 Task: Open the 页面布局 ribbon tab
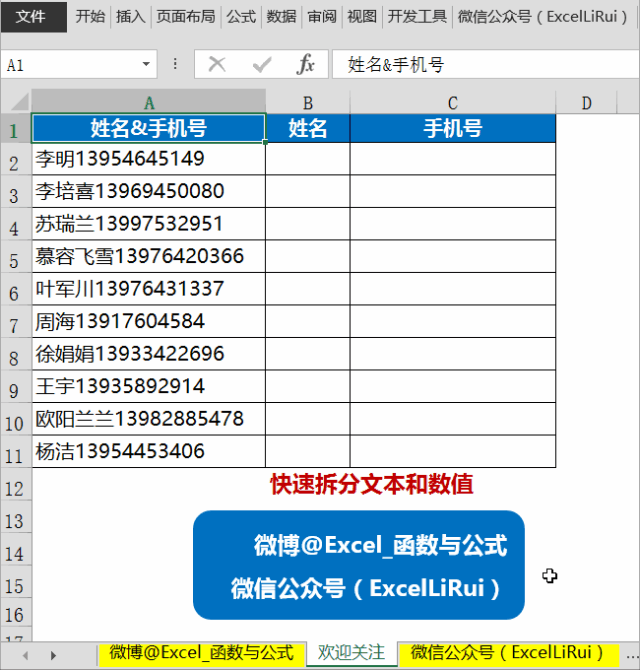click(185, 17)
